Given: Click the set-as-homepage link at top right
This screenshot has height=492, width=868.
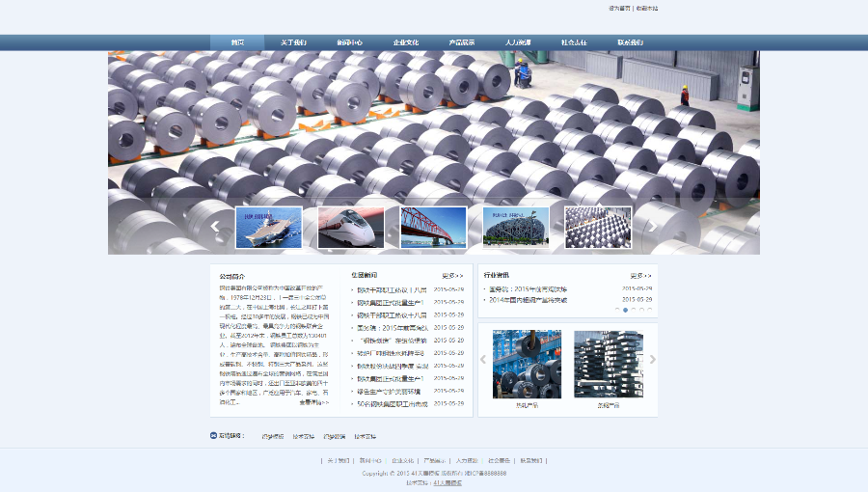Looking at the screenshot, I should pos(619,9).
